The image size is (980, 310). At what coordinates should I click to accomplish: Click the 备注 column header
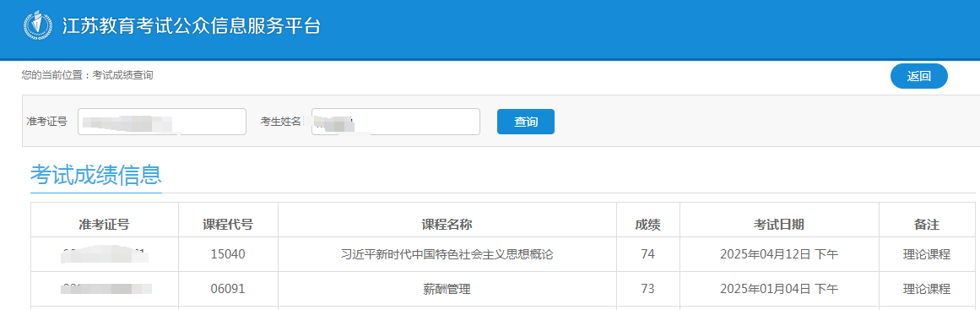[x=927, y=225]
